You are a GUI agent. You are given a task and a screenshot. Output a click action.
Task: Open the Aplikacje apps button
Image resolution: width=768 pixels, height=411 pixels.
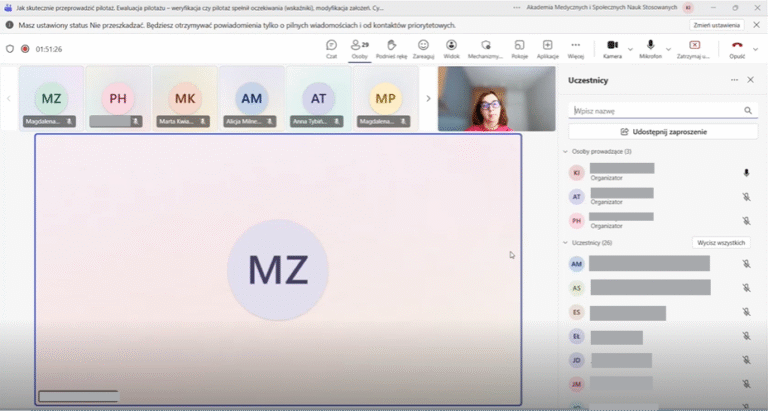548,46
